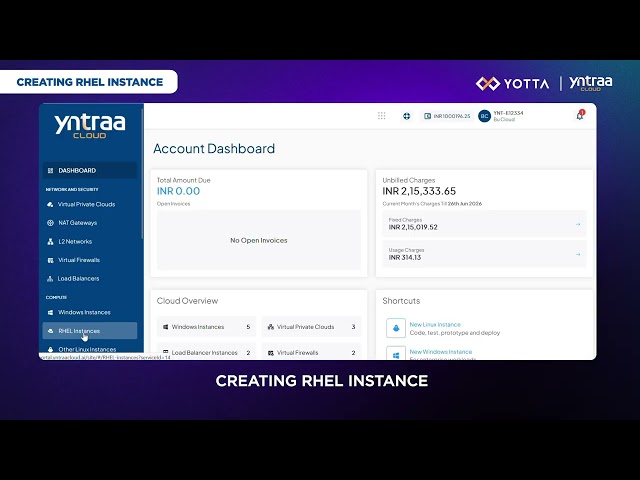The image size is (640, 480).
Task: Open Virtual Firewalls overview tile
Action: pyautogui.click(x=311, y=351)
